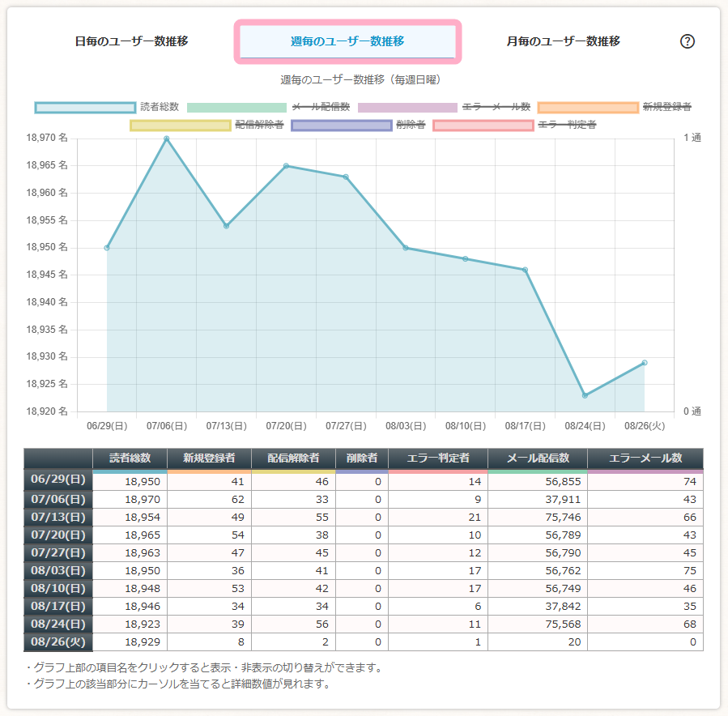Click the 07/13 data point on chart
728x716 pixels.
point(226,226)
